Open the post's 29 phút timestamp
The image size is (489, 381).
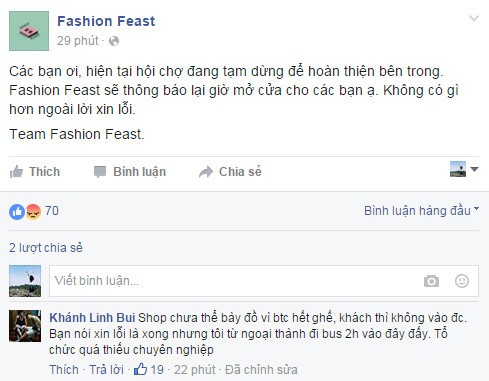(77, 41)
